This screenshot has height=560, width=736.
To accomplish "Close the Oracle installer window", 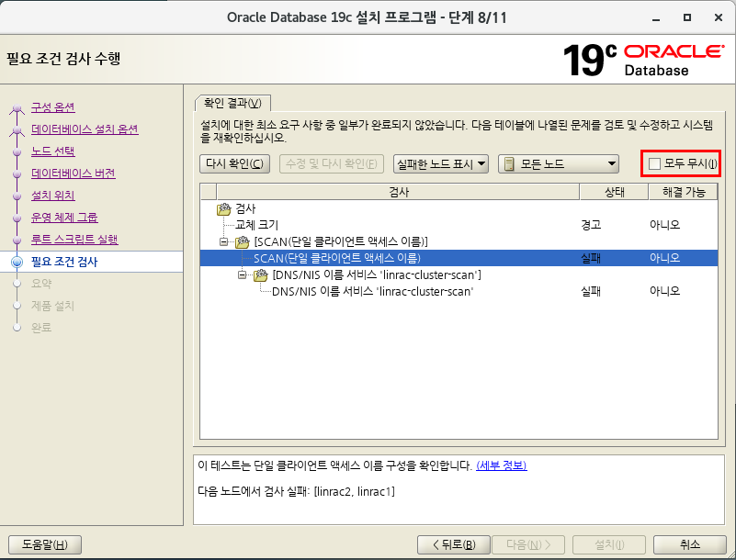I will [719, 17].
